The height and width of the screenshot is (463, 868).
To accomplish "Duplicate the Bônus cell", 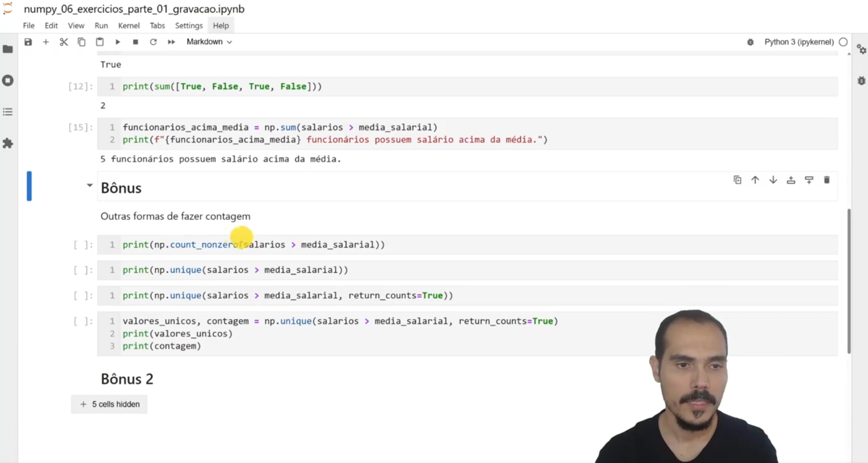I will tap(738, 180).
